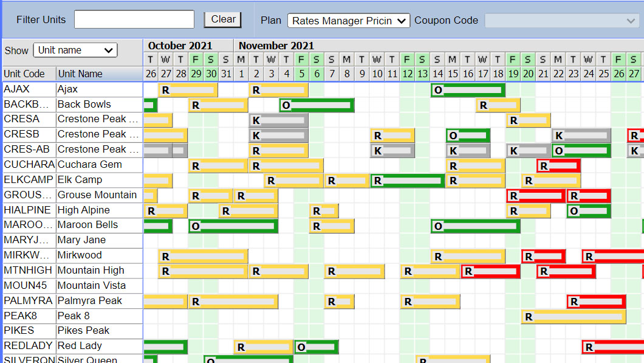Viewport: 644px width, 363px height.
Task: Open the yellow R booking for Peak 8
Action: [574, 317]
